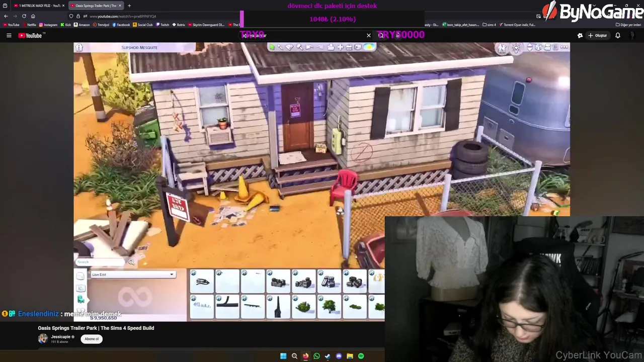Open the Jessicapie channel name
644x362 pixels.
[61, 337]
